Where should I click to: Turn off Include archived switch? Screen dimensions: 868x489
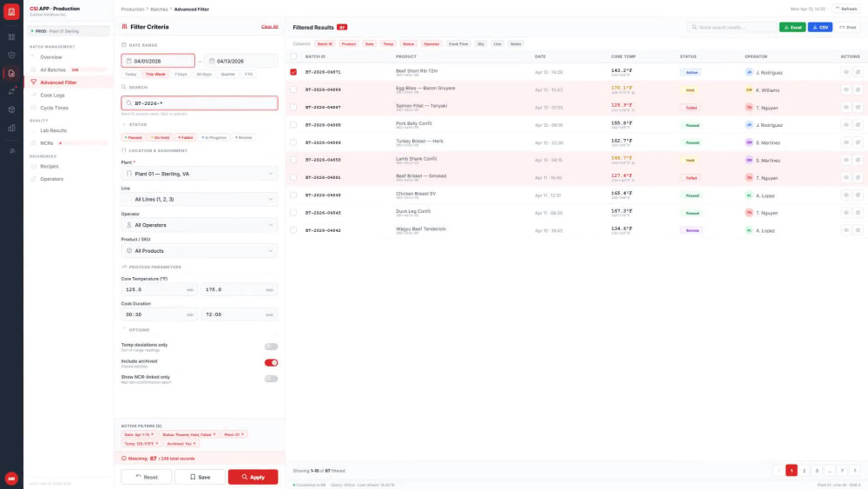(271, 363)
